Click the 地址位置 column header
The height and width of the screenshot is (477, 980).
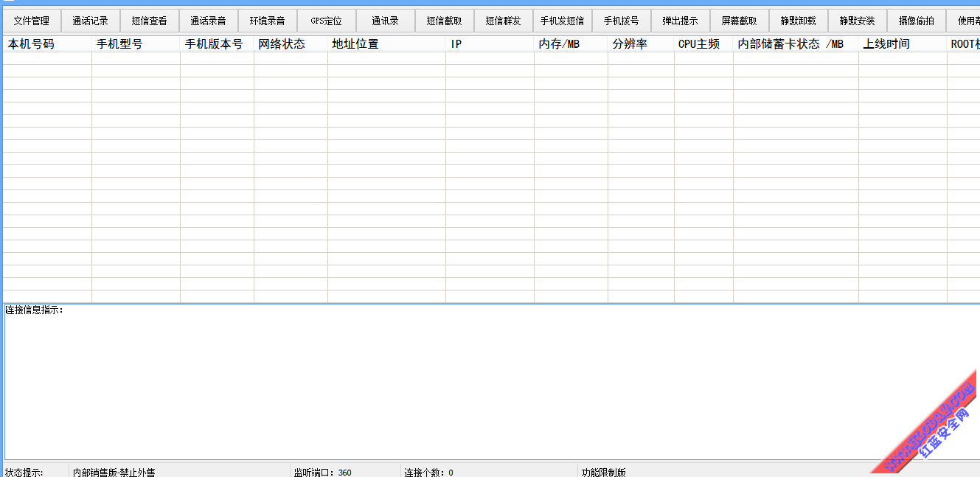[386, 44]
